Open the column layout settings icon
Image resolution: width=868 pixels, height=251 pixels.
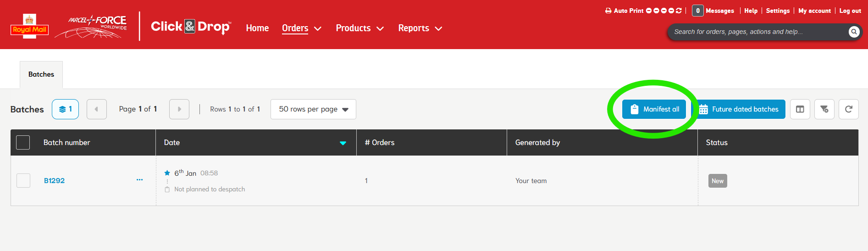tap(800, 109)
